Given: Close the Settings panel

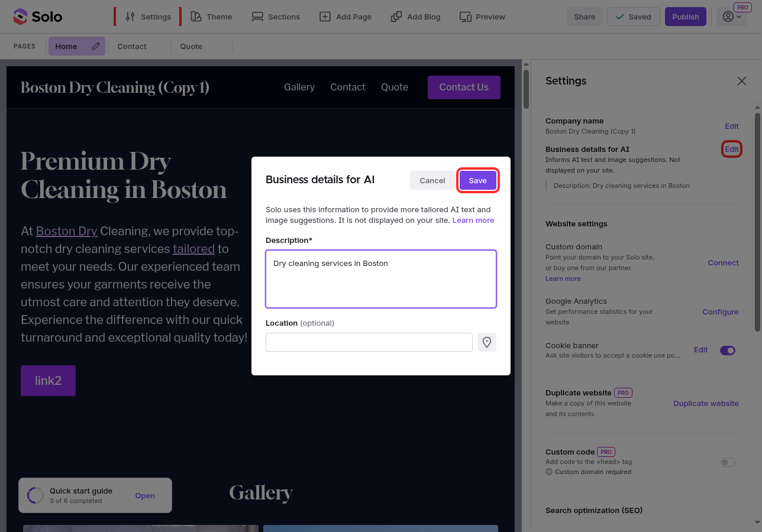Looking at the screenshot, I should (x=741, y=81).
